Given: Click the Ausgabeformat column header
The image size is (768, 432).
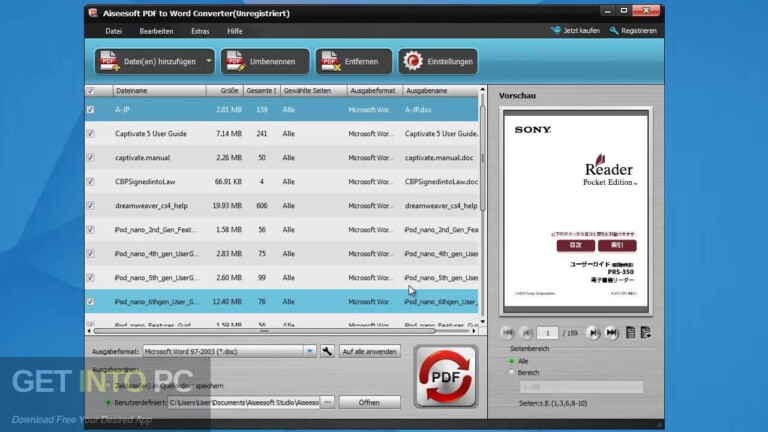Looking at the screenshot, I should 375,91.
